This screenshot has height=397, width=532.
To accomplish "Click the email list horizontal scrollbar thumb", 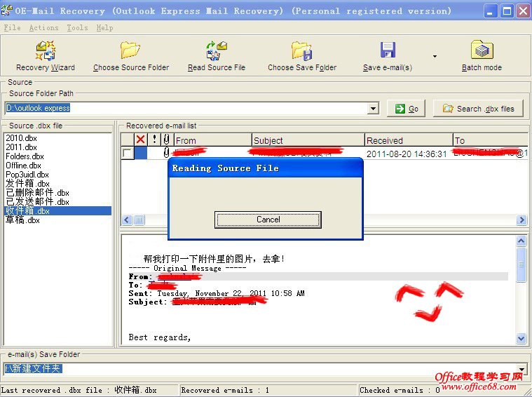I will click(139, 220).
